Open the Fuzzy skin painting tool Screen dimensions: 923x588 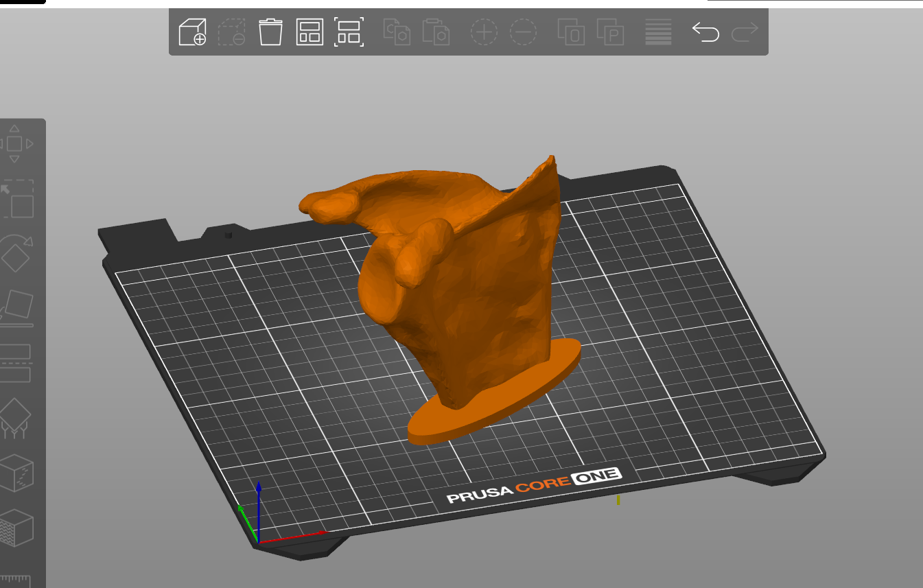[x=16, y=528]
